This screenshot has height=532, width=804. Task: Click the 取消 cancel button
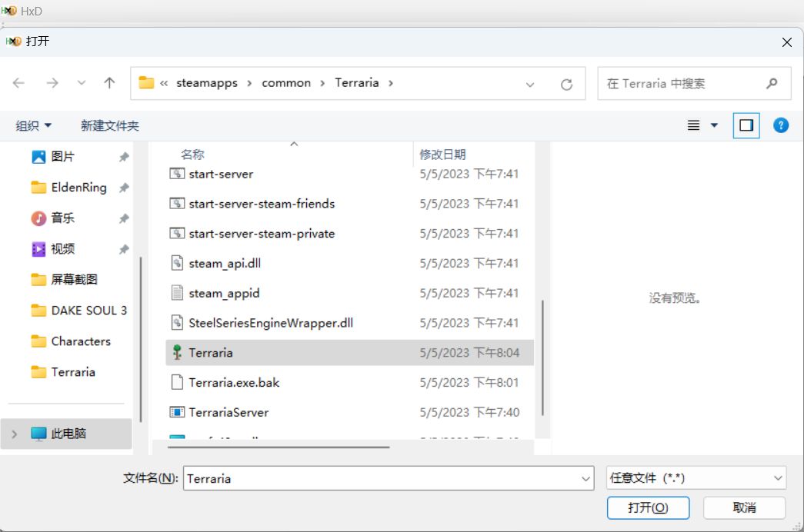pos(744,507)
